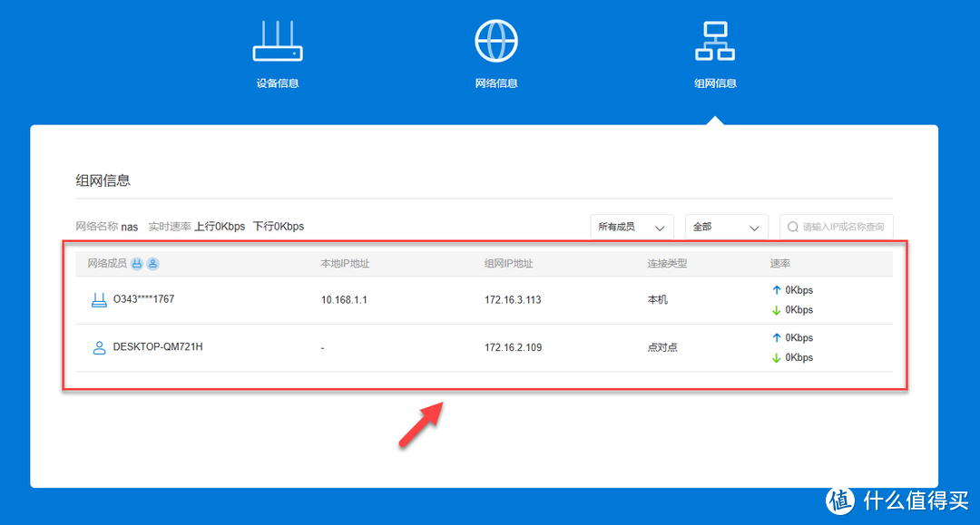The image size is (980, 525).
Task: Expand the 全部 filter dropdown
Action: point(726,228)
